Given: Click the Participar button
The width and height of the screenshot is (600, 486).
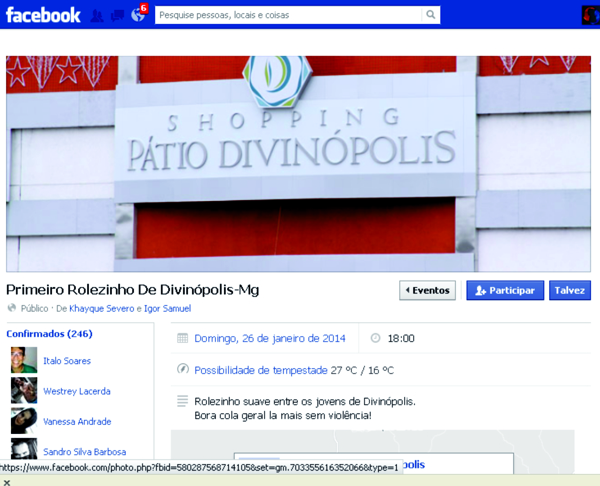Looking at the screenshot, I should coord(505,290).
